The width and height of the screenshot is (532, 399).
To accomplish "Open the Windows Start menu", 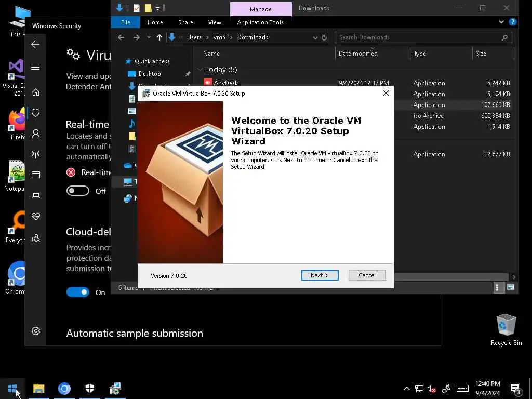I will pos(12,389).
